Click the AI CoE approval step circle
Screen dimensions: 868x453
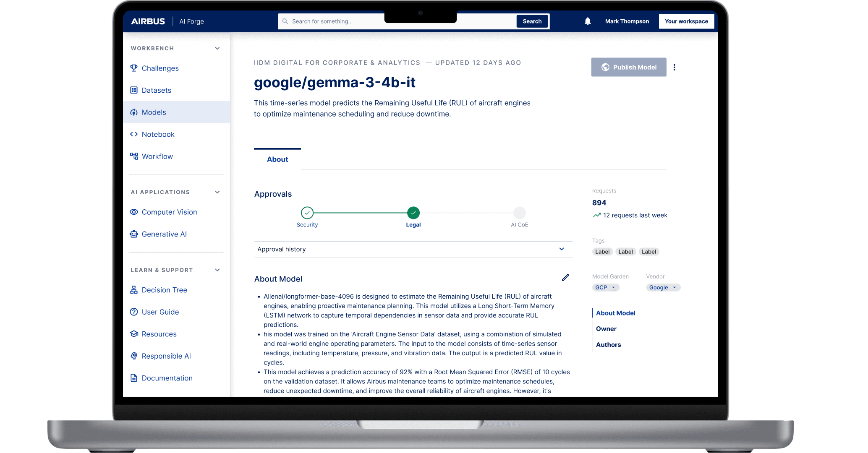(x=519, y=213)
